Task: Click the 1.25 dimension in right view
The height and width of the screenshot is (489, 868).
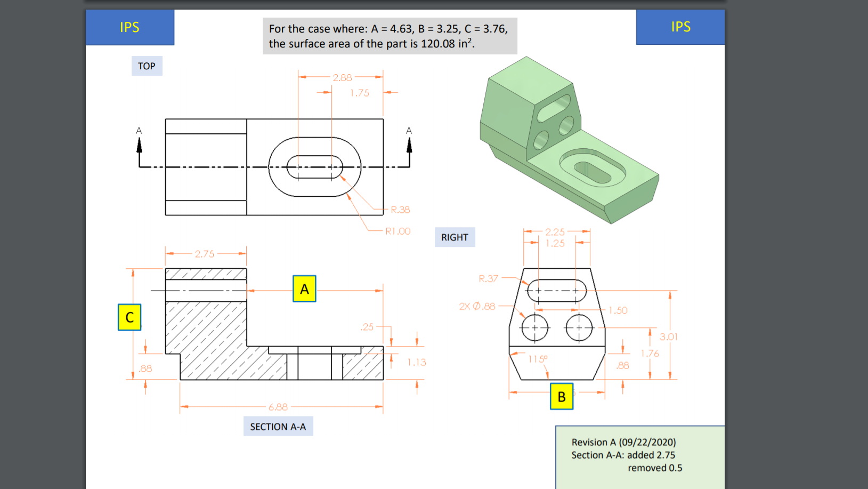Action: point(555,243)
